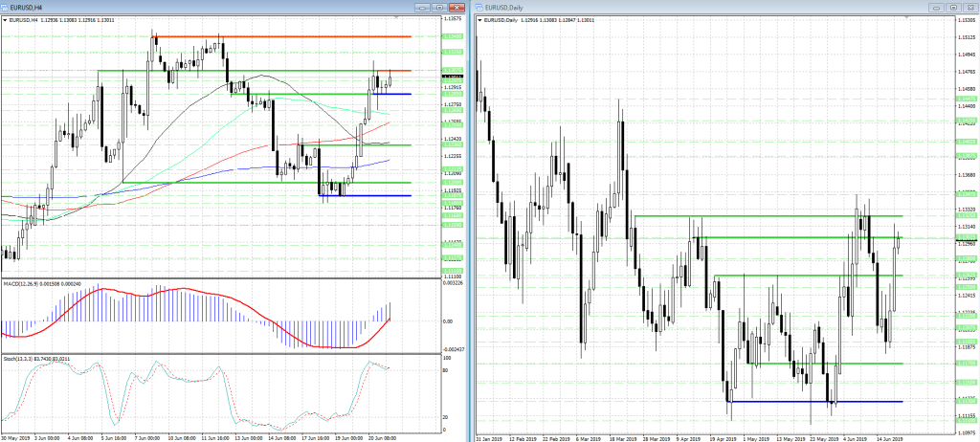The height and width of the screenshot is (442, 980).
Task: Select the EURUSD,H4 title bar text
Action: [x=26, y=7]
